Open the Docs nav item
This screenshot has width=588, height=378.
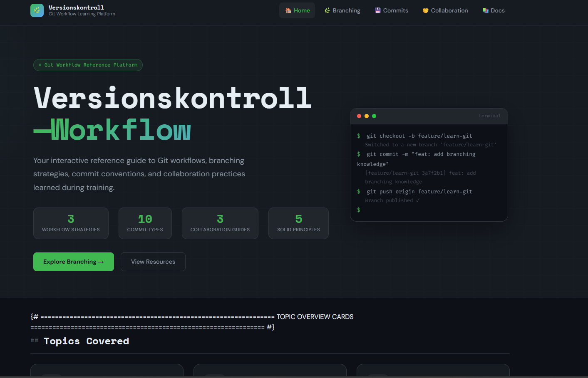pyautogui.click(x=494, y=10)
